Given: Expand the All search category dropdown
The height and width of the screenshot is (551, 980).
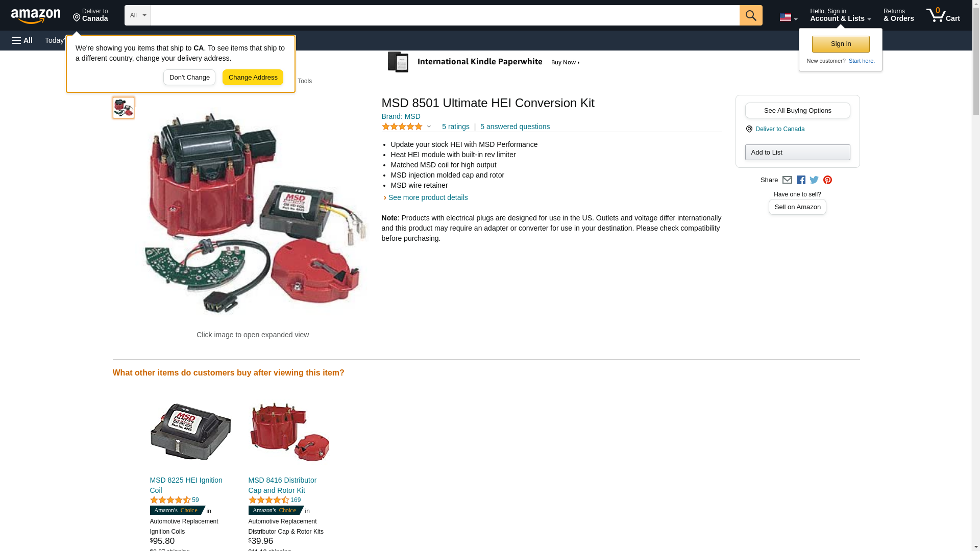Looking at the screenshot, I should coord(138,15).
